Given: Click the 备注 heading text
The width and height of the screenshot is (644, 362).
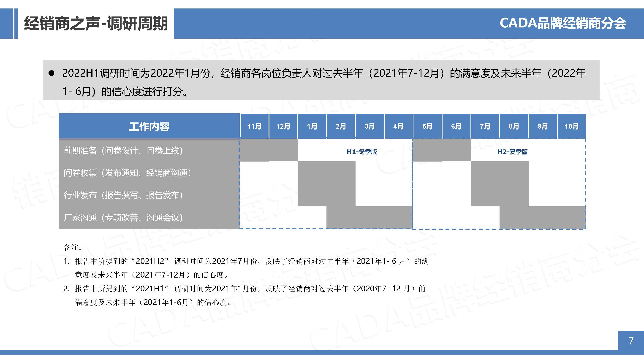Looking at the screenshot, I should coord(72,248).
